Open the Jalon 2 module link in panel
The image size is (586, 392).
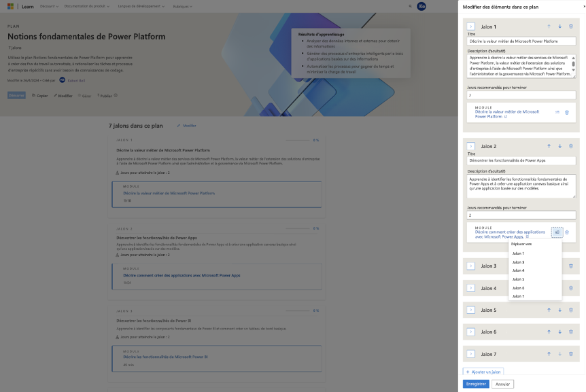click(x=510, y=234)
